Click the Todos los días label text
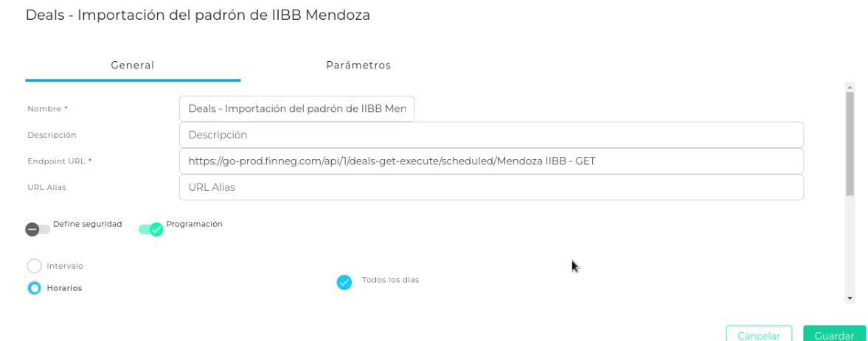The image size is (868, 341). (x=390, y=281)
